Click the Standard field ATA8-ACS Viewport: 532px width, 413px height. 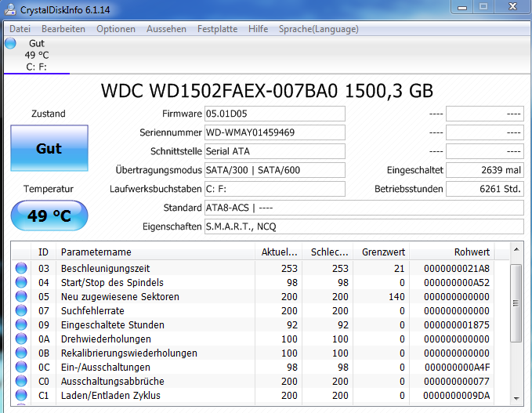[364, 208]
